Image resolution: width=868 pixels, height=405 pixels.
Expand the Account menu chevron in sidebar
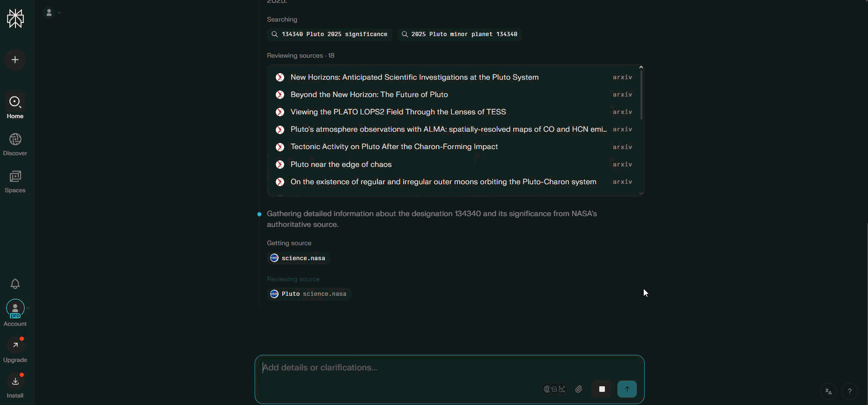click(x=28, y=308)
